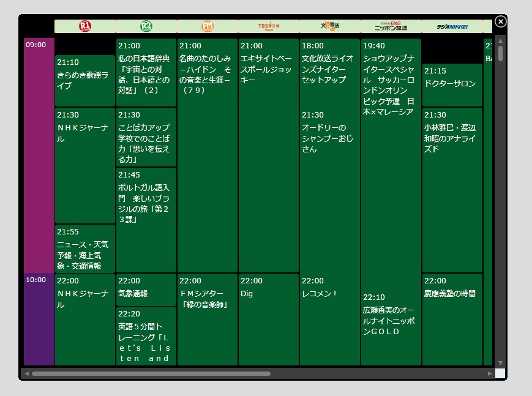Open the ラジオNIKKEI station header
The width and height of the screenshot is (532, 396).
point(452,26)
